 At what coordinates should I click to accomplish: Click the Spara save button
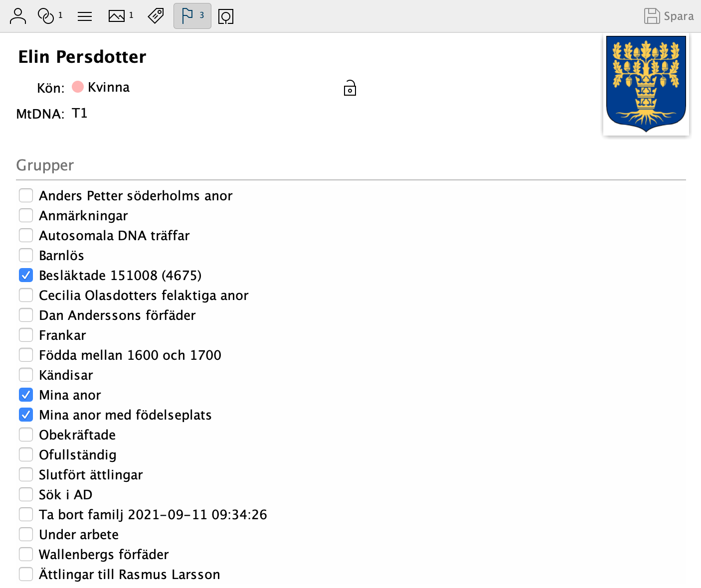(x=669, y=16)
